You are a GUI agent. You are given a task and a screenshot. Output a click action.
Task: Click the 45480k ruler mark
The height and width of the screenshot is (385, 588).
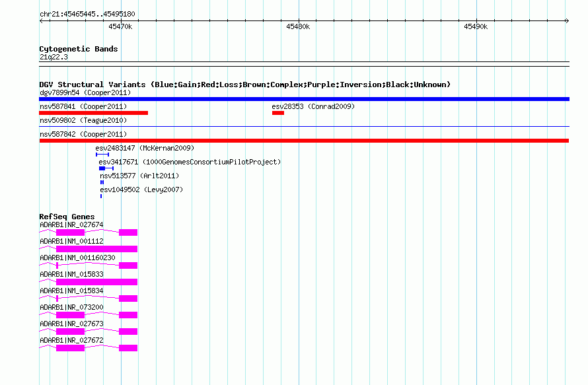coord(298,26)
